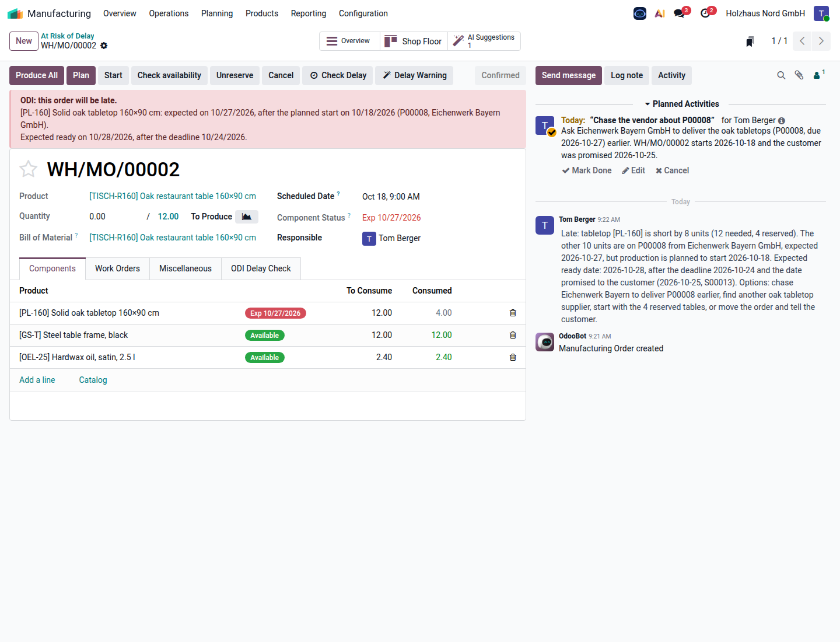The height and width of the screenshot is (642, 840).
Task: Collapse the Planned Activities section
Action: pos(681,104)
